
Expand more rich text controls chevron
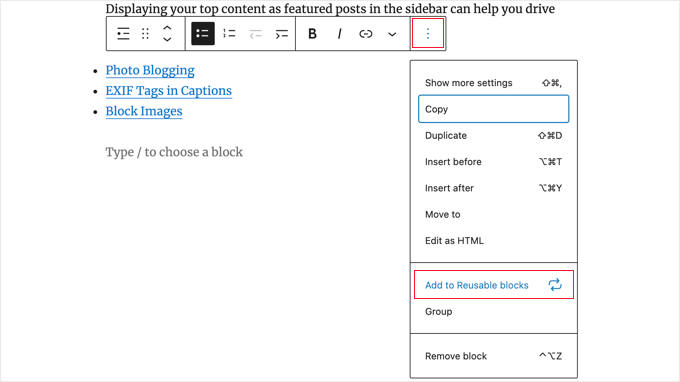(x=392, y=34)
